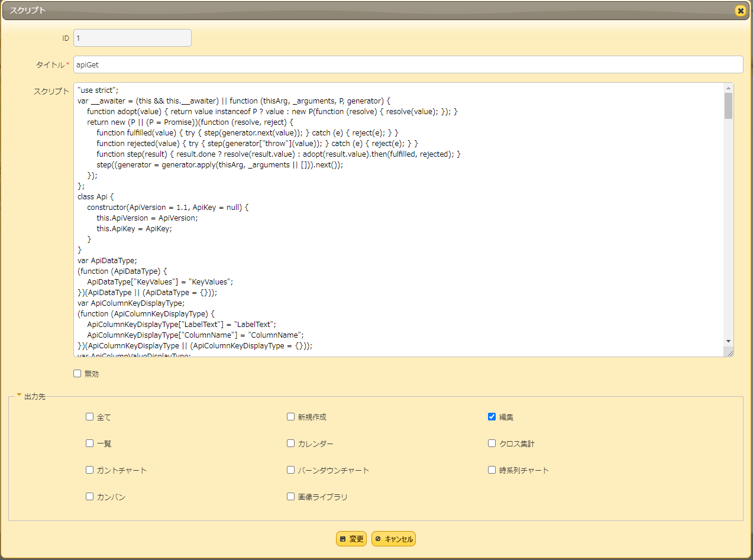Close the スクリプト dialog
Screen dimensions: 753x560
coord(740,11)
